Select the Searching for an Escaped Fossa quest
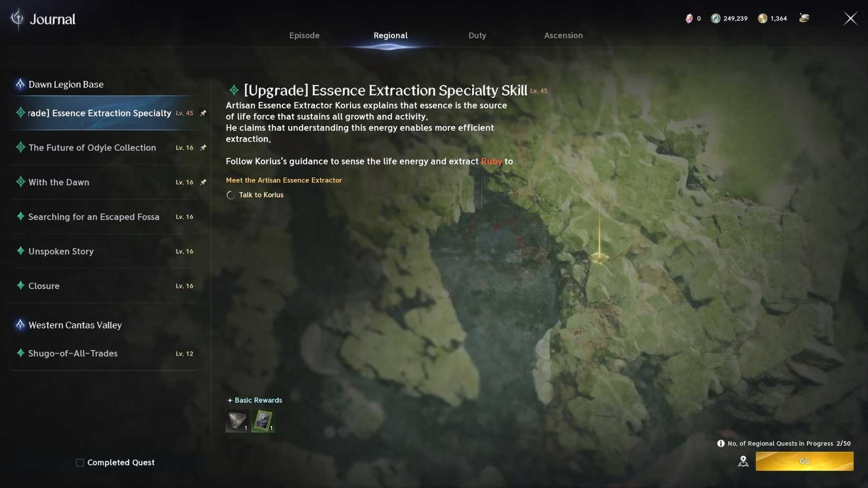 point(104,217)
